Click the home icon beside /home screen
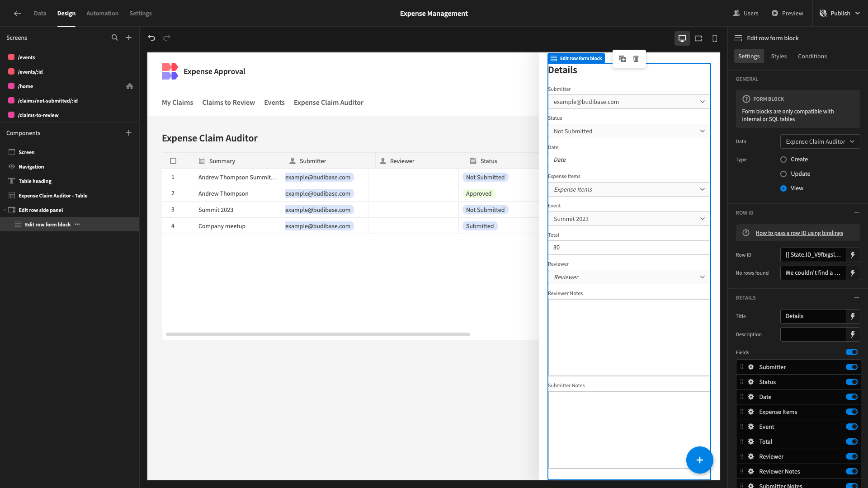868x488 pixels. click(130, 86)
